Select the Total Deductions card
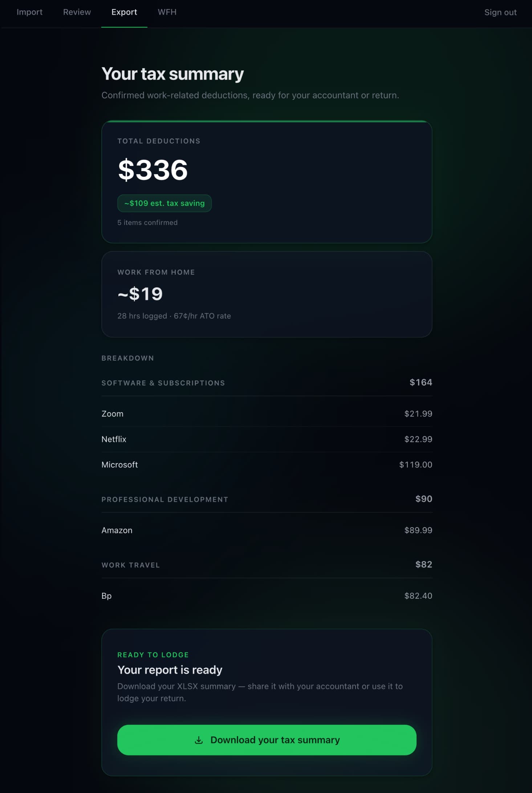The width and height of the screenshot is (532, 793). pos(267,182)
